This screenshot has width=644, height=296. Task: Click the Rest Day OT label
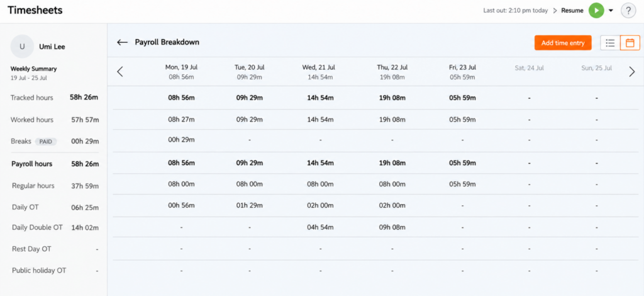pyautogui.click(x=31, y=249)
